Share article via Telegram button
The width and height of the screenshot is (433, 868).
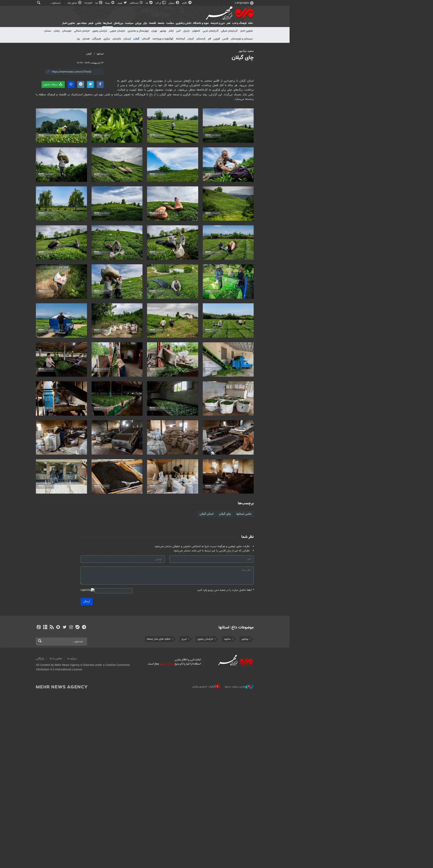(81, 84)
